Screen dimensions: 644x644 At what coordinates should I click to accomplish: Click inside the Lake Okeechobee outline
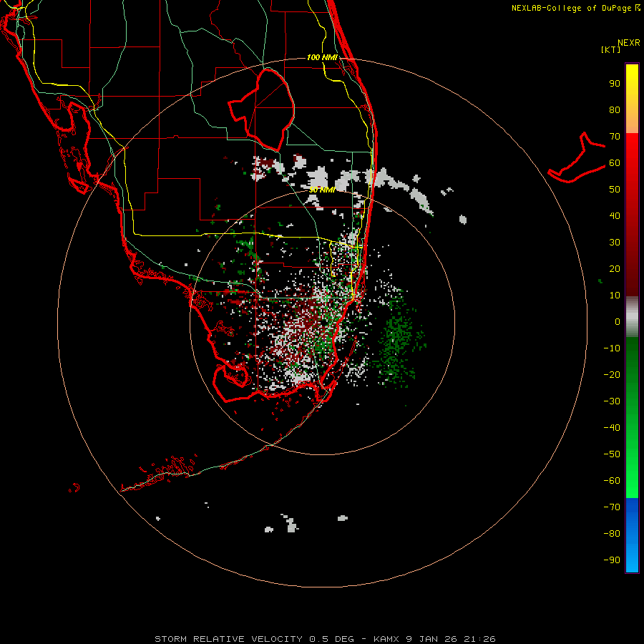267,109
